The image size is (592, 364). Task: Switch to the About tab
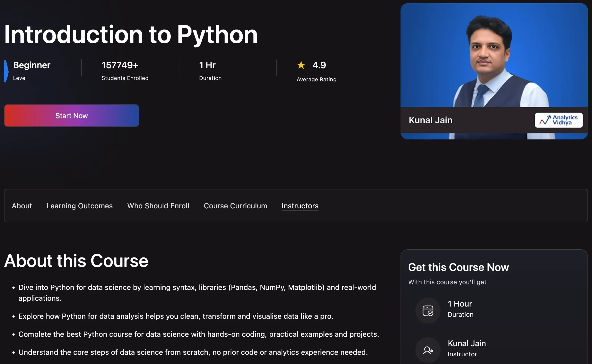click(22, 206)
